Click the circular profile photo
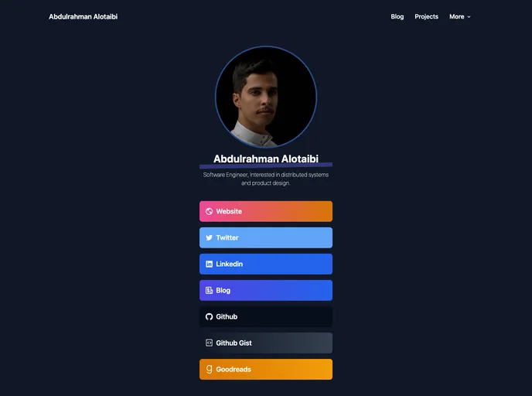Image resolution: width=532 pixels, height=396 pixels. [x=266, y=97]
